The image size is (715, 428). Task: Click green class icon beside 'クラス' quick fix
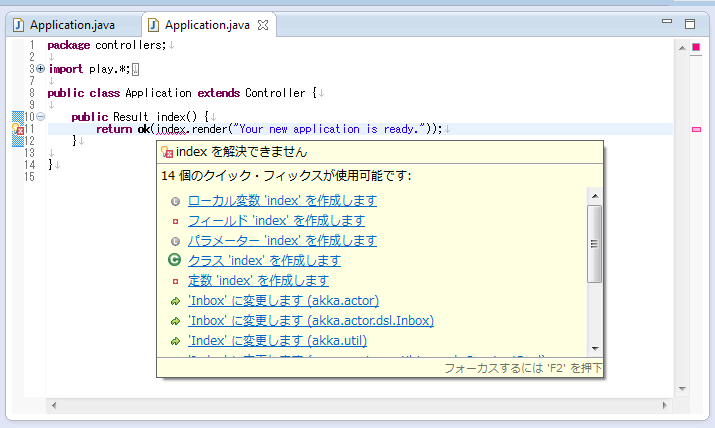175,260
